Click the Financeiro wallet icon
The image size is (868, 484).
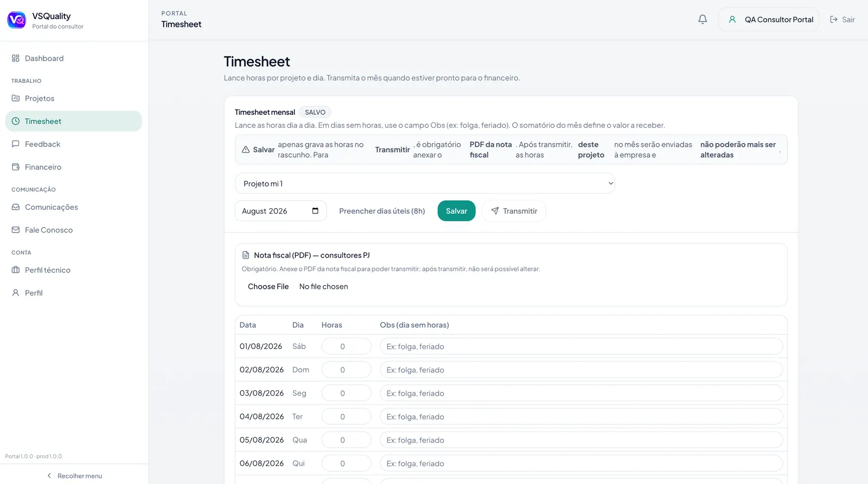coord(16,167)
